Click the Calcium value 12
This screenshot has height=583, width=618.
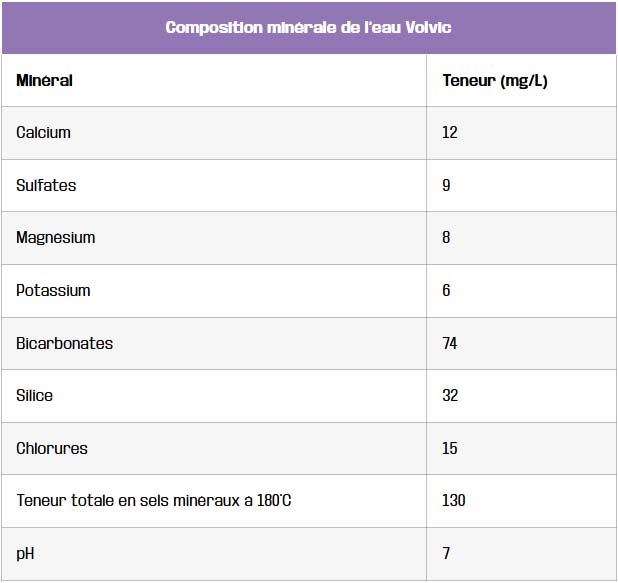click(x=450, y=132)
